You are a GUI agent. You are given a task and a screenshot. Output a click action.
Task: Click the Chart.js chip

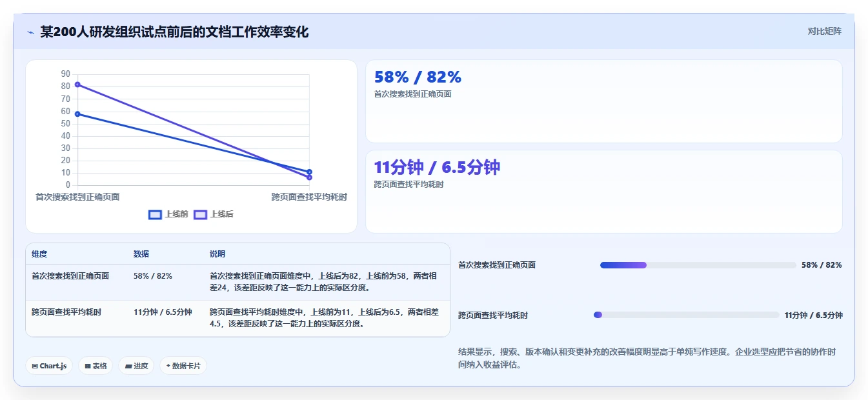pyautogui.click(x=50, y=366)
